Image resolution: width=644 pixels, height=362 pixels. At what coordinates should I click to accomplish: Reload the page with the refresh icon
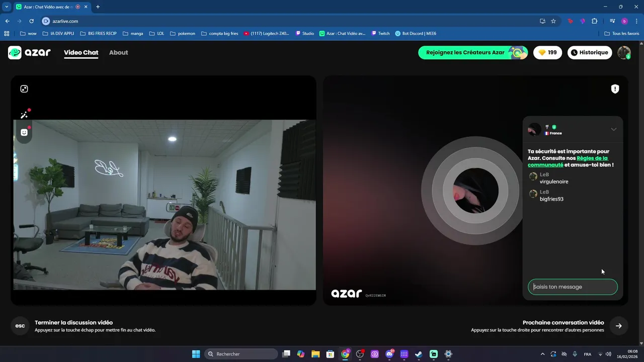point(31,21)
